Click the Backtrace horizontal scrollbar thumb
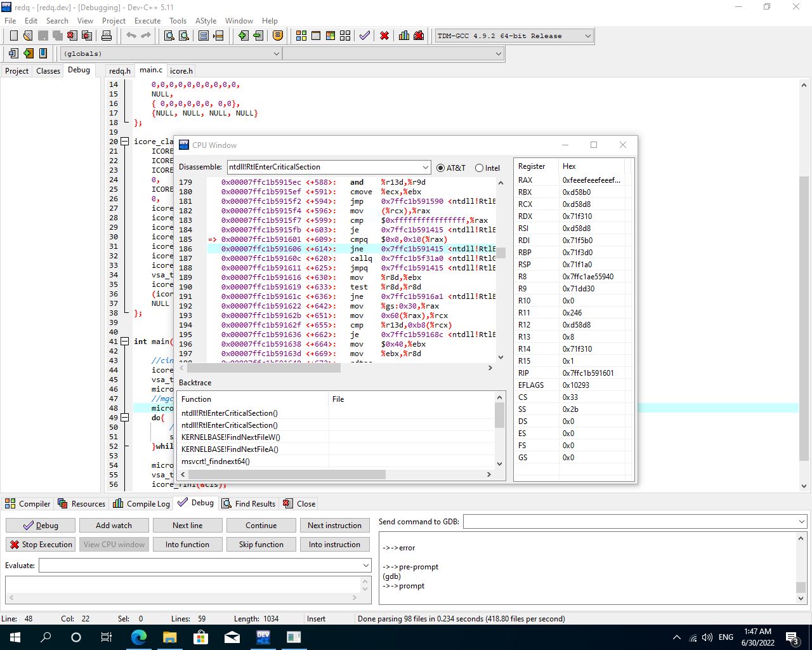Viewport: 812px width, 650px height. 287,474
